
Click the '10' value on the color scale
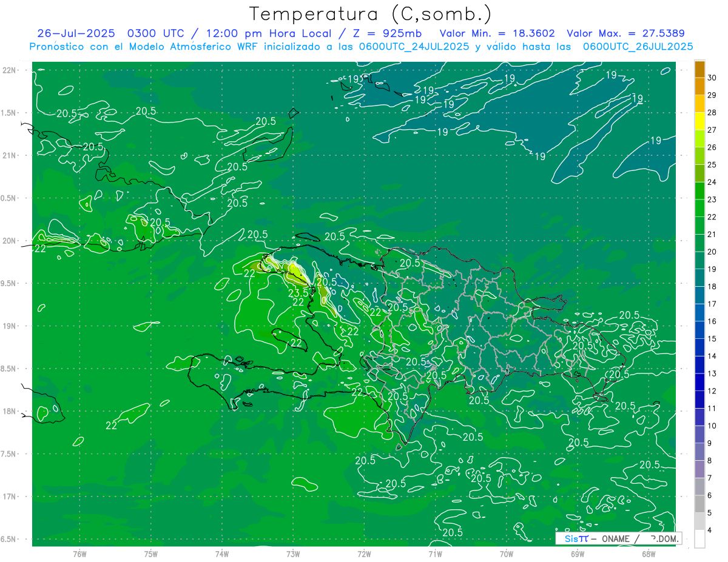coord(712,426)
